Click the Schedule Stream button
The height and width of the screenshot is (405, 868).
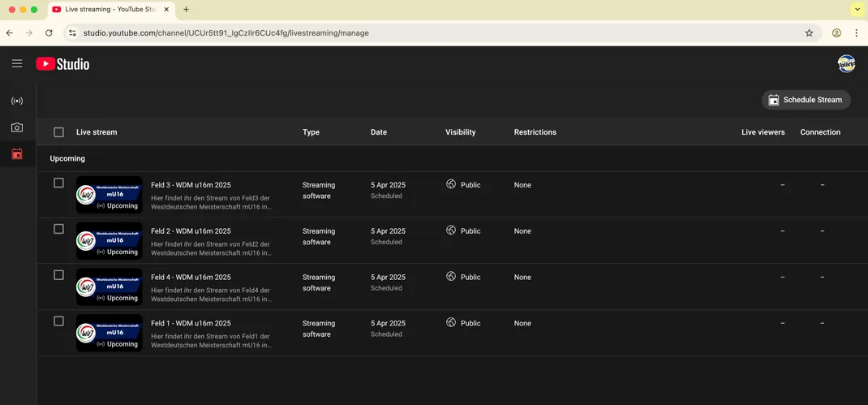(806, 100)
